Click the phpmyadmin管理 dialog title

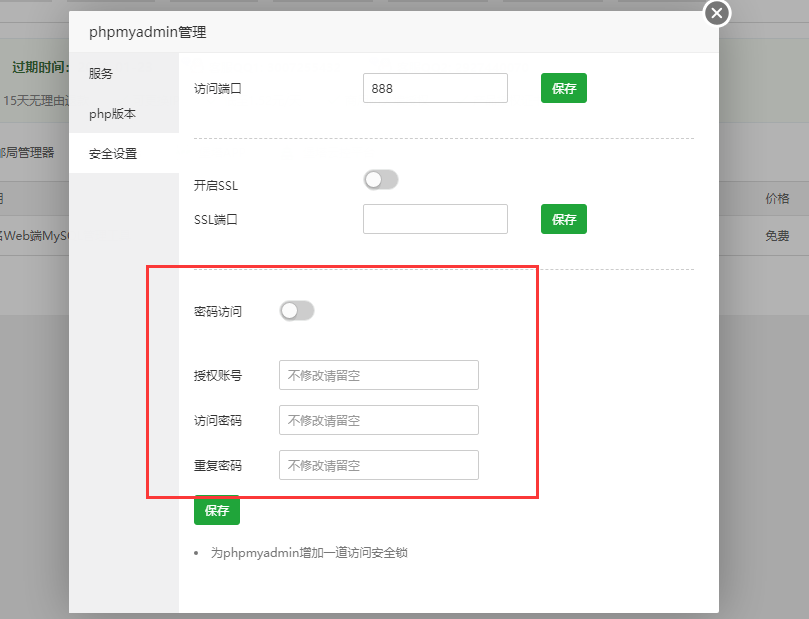[148, 32]
